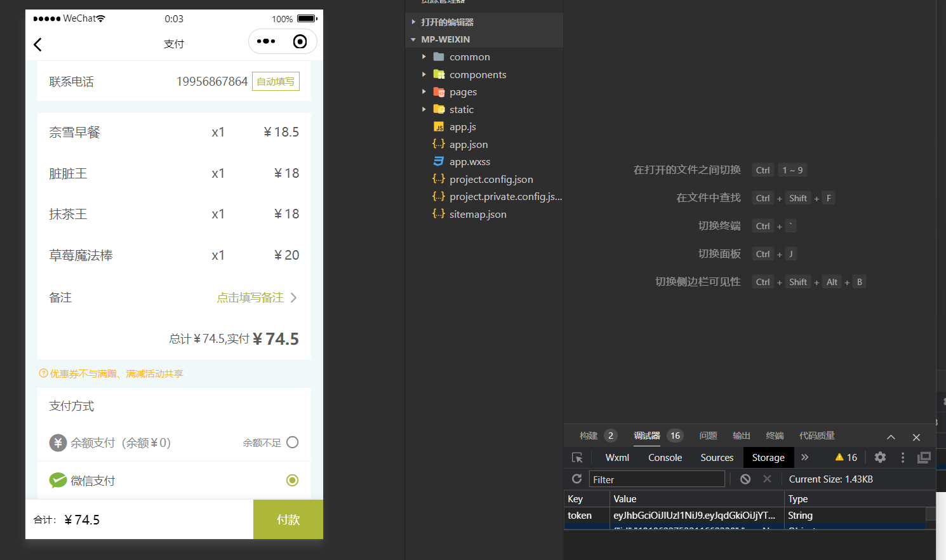Clear all storage with the block icon
946x560 pixels.
click(x=745, y=479)
